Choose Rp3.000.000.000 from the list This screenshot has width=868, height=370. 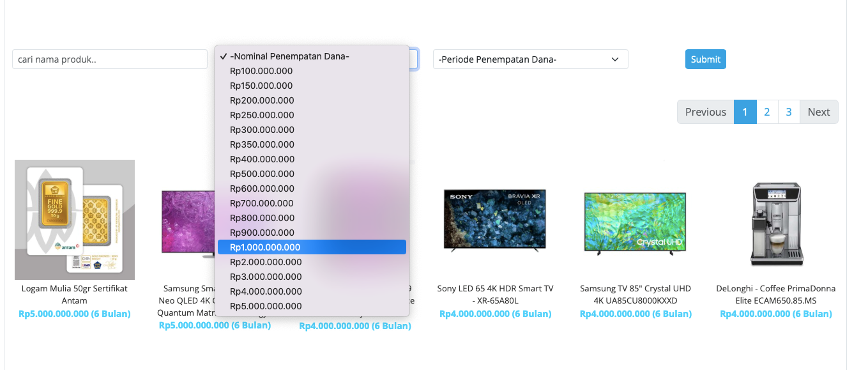pos(312,277)
